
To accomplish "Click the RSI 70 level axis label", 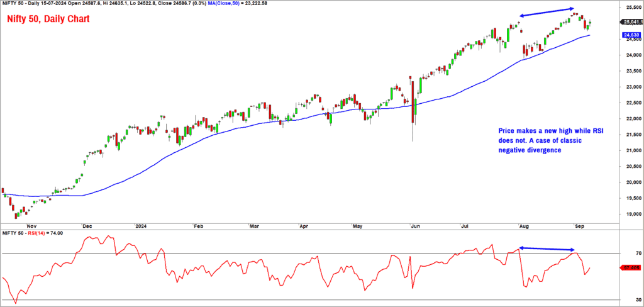I will (638, 254).
